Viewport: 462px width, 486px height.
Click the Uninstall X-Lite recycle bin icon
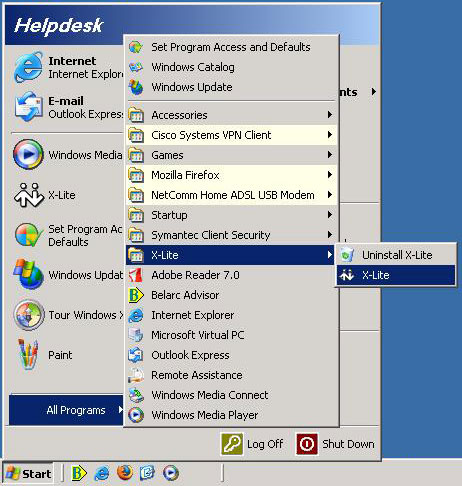click(x=347, y=255)
